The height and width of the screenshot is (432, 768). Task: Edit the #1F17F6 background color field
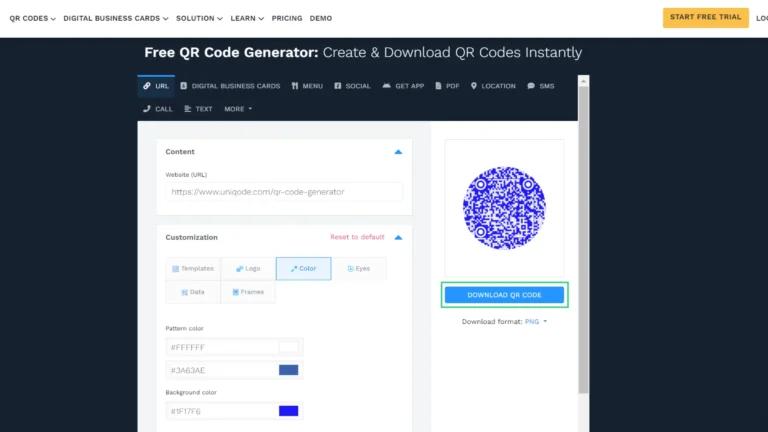coord(222,411)
